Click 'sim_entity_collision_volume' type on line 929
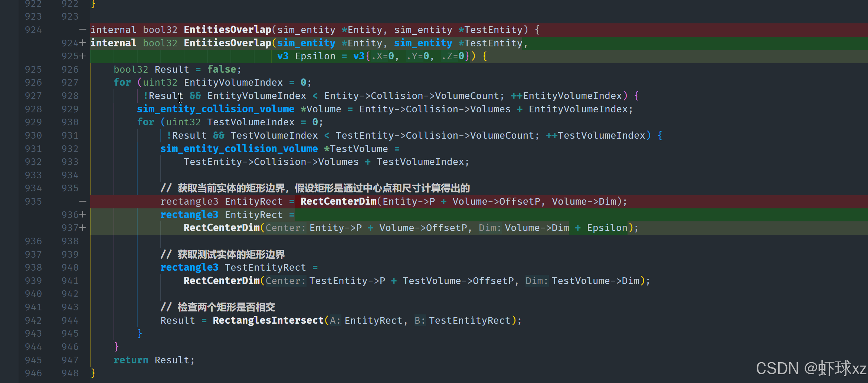 coord(216,109)
